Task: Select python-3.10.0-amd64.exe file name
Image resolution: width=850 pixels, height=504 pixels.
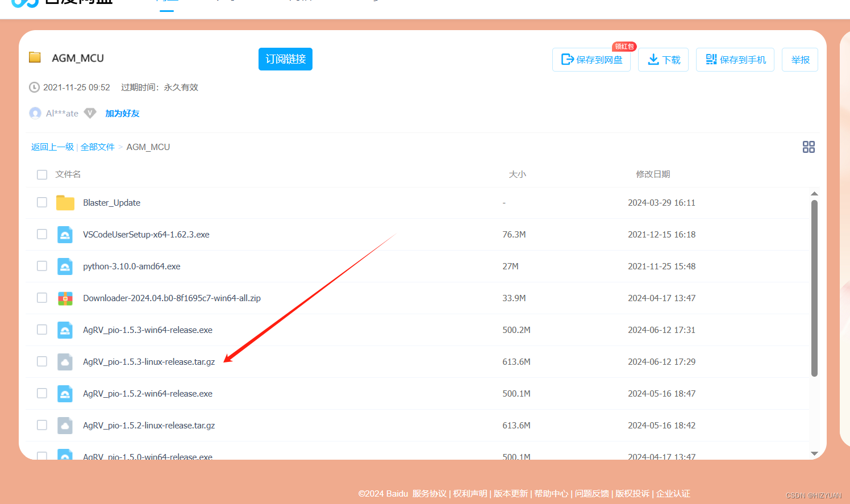Action: (x=132, y=266)
